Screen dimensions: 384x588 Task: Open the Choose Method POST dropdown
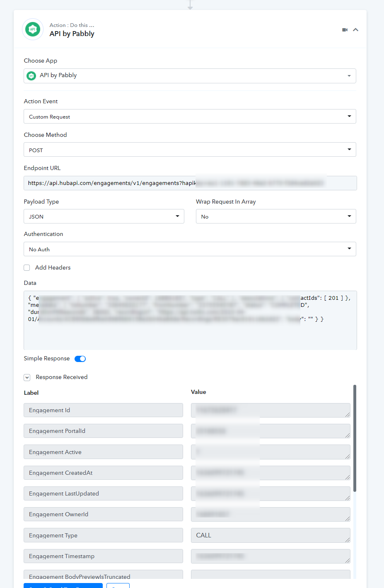pos(190,150)
